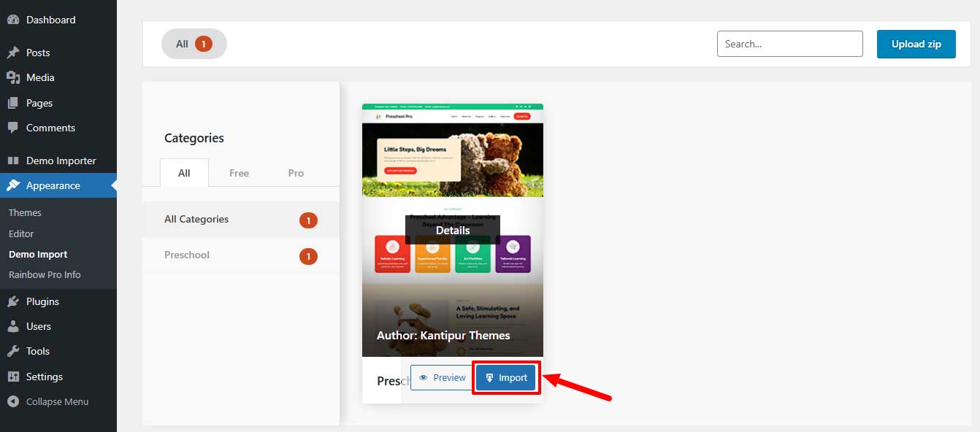
Task: Click the Tools wrench icon
Action: click(x=13, y=351)
